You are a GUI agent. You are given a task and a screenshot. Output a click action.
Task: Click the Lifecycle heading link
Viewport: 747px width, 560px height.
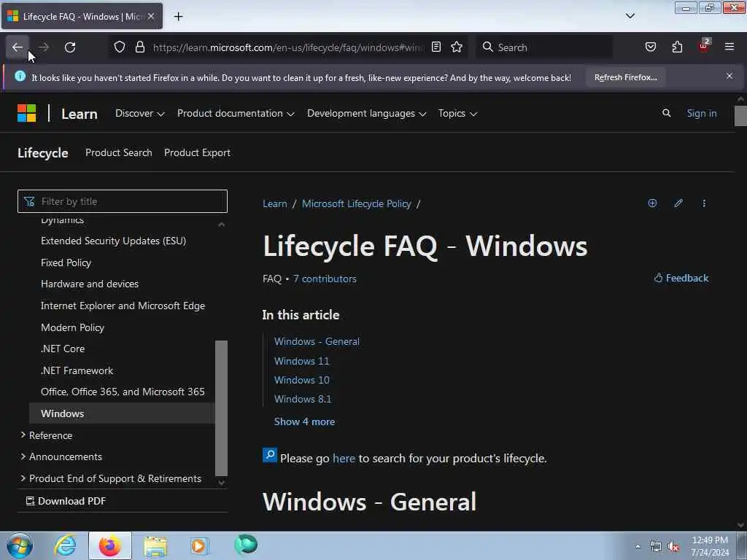(43, 153)
